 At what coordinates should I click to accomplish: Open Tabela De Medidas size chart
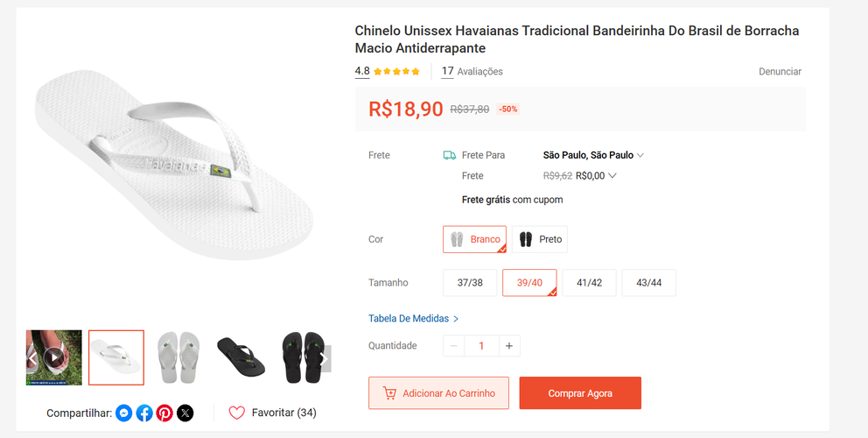tap(413, 319)
